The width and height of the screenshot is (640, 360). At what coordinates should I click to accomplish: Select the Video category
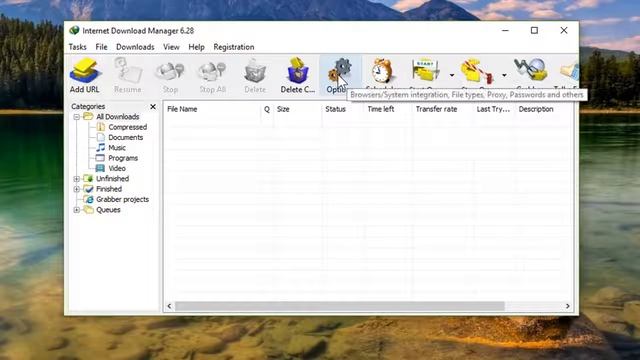click(x=117, y=168)
